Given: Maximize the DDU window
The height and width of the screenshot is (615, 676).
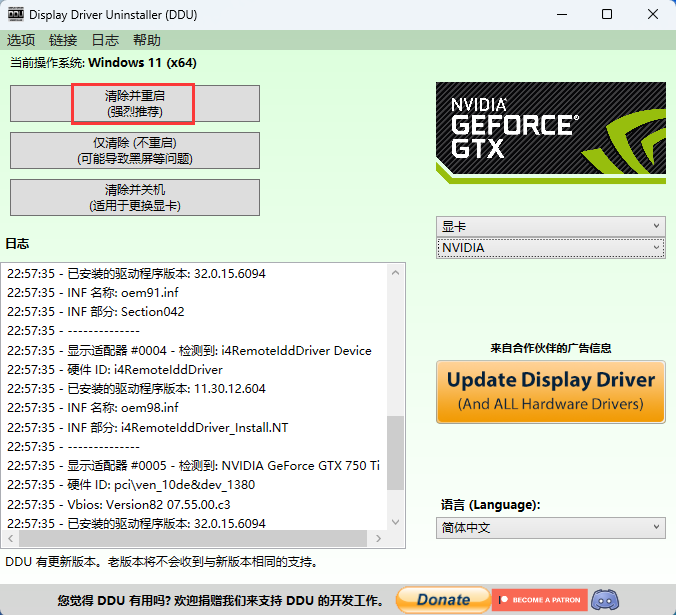Looking at the screenshot, I should point(607,15).
